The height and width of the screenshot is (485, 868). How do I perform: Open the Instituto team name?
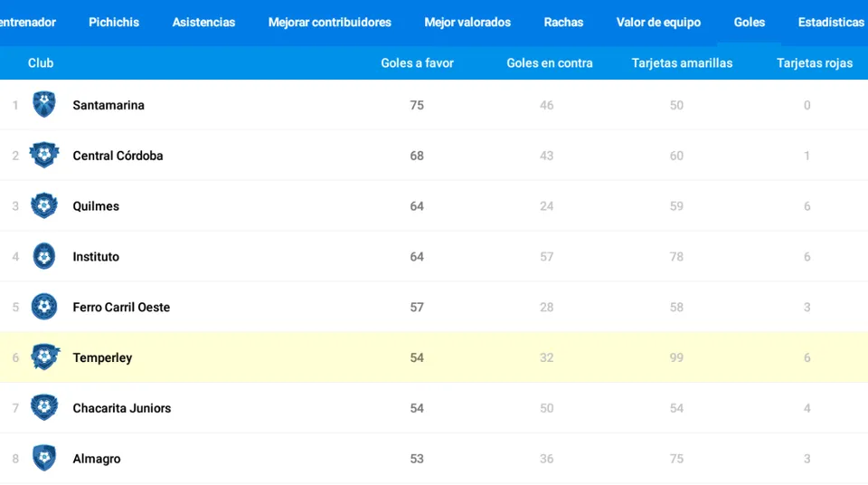(96, 257)
